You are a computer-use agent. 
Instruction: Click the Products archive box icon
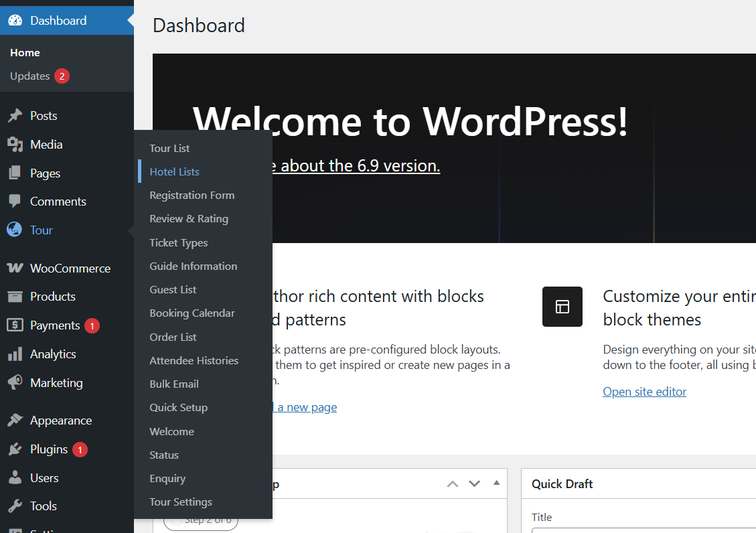[15, 297]
